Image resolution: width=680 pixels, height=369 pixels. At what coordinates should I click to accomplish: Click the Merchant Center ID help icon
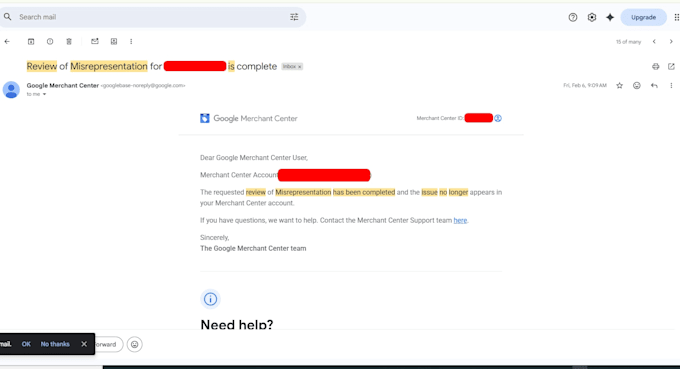[x=498, y=118]
